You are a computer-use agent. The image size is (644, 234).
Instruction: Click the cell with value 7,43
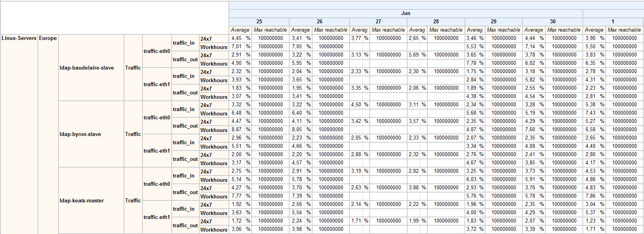[x=590, y=113]
